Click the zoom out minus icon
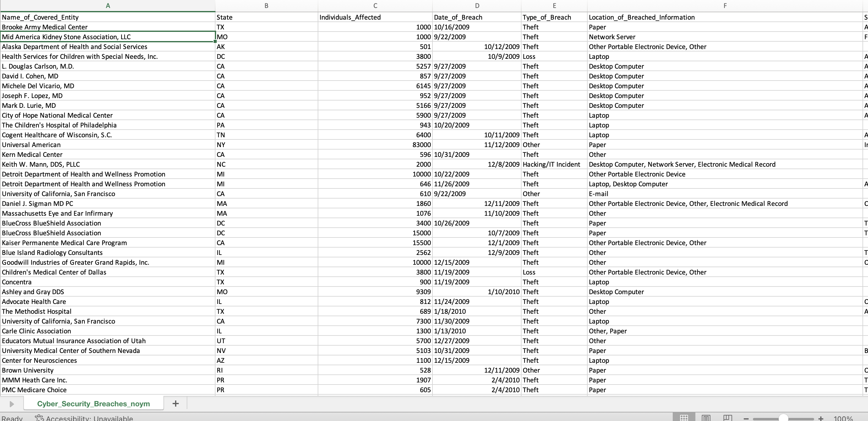Screen dimensions: 868x421 [x=746, y=419]
